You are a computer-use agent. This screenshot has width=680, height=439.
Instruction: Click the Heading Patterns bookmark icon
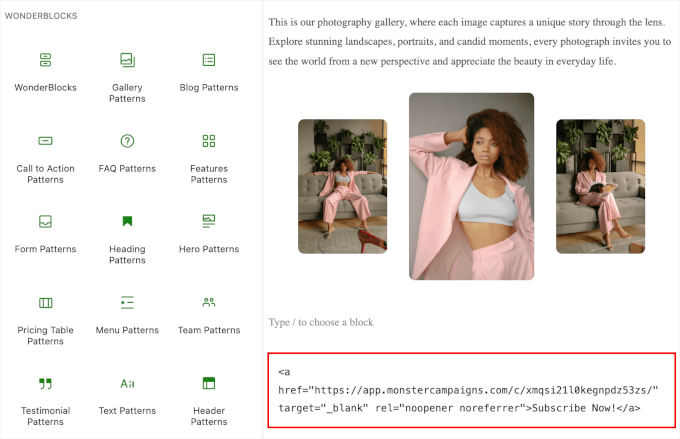pos(127,221)
